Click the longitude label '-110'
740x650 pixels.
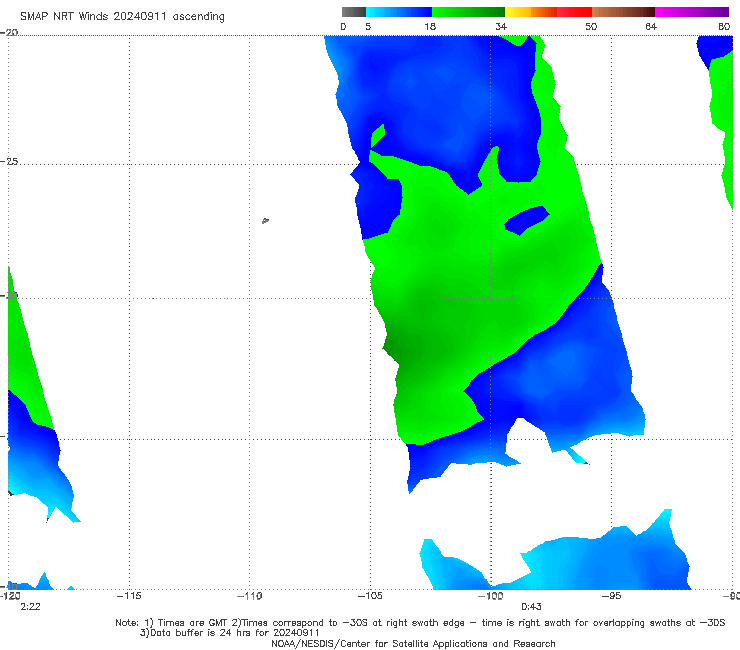pos(250,596)
